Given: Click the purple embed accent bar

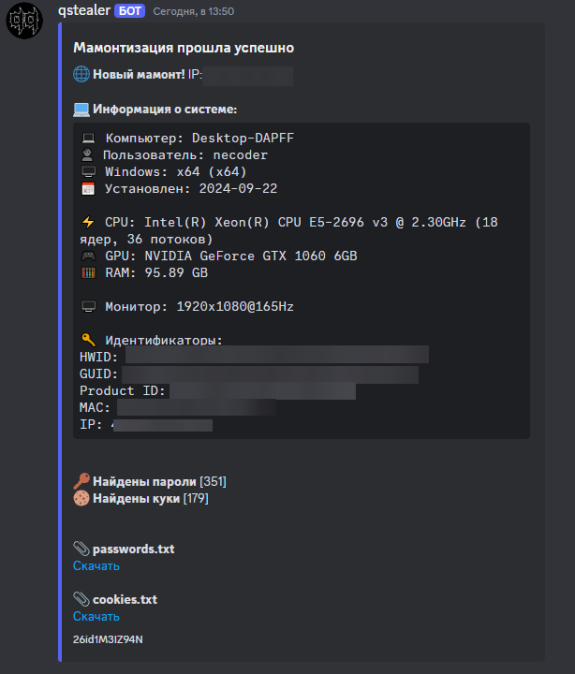Looking at the screenshot, I should coord(60,342).
